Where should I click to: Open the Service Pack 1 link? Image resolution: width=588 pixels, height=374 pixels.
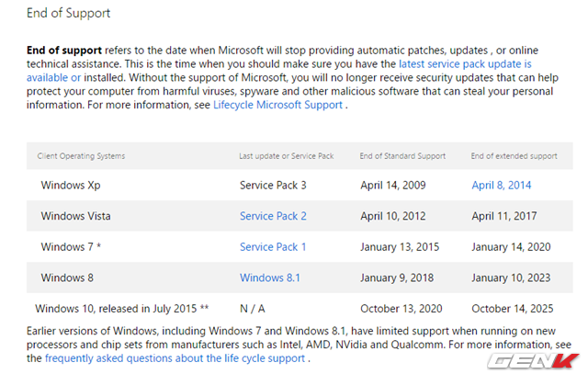[273, 247]
